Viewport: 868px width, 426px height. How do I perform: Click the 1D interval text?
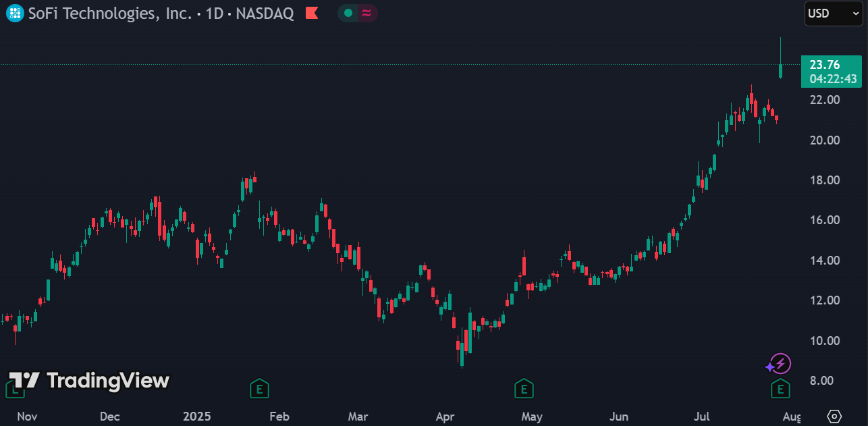(215, 13)
